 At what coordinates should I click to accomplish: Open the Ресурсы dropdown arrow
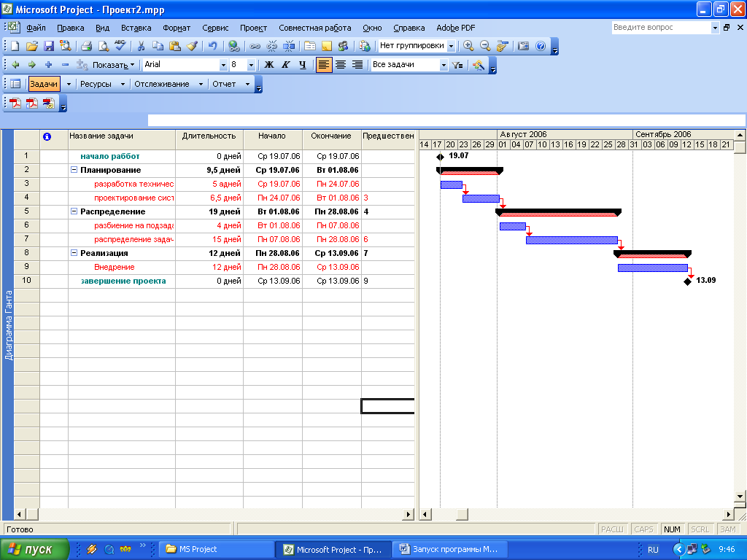point(123,84)
